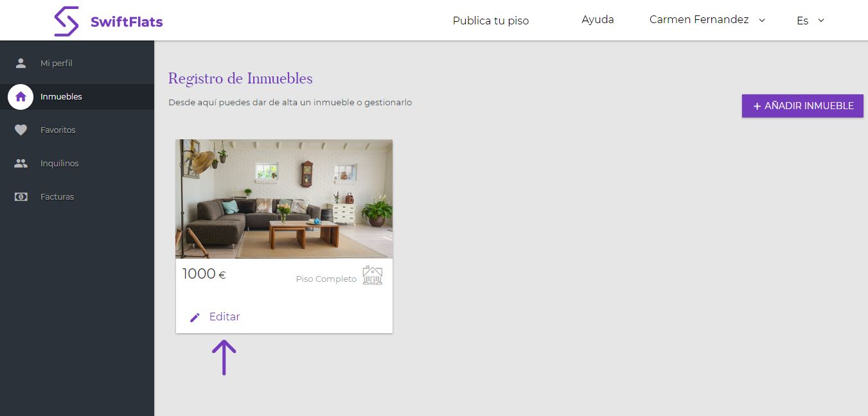This screenshot has height=416, width=868.
Task: Click the Inmuebles home icon
Action: (21, 97)
